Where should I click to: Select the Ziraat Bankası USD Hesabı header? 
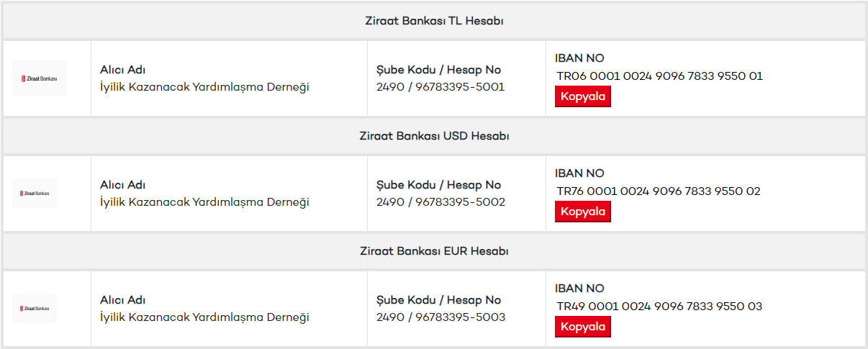434,136
